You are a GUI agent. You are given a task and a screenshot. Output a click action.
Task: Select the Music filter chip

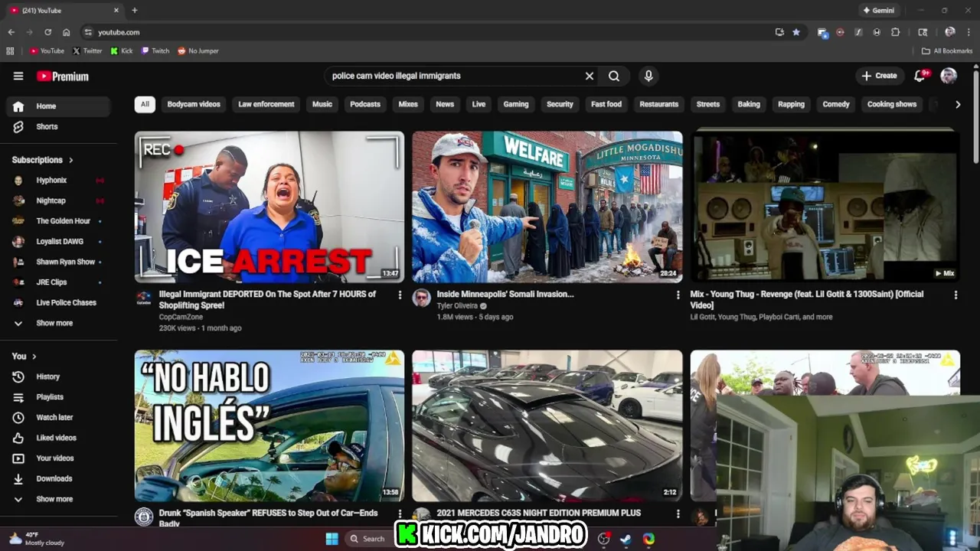tap(322, 104)
